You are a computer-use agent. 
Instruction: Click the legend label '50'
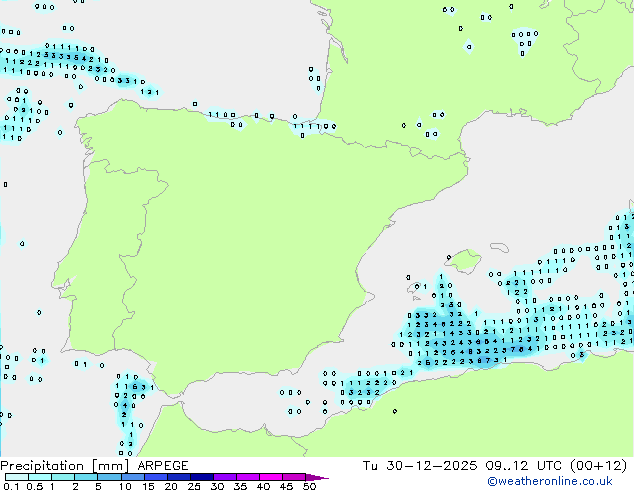pyautogui.click(x=309, y=486)
